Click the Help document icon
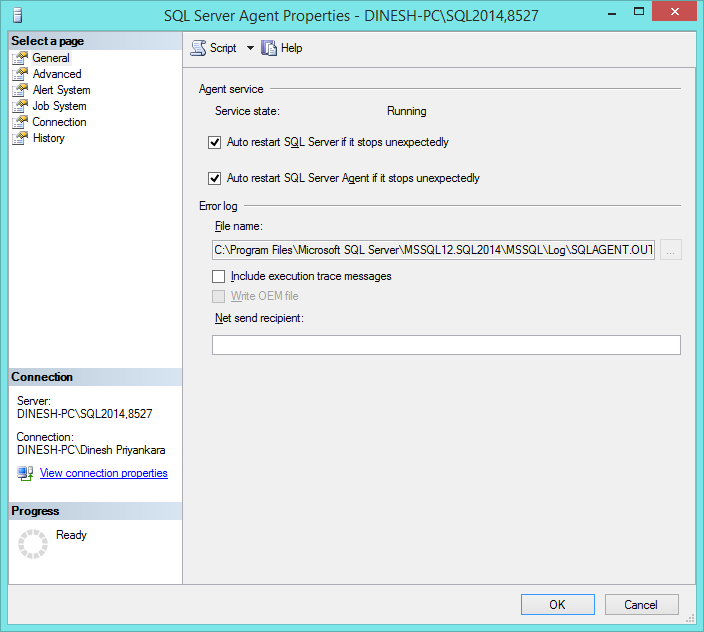 (x=268, y=48)
